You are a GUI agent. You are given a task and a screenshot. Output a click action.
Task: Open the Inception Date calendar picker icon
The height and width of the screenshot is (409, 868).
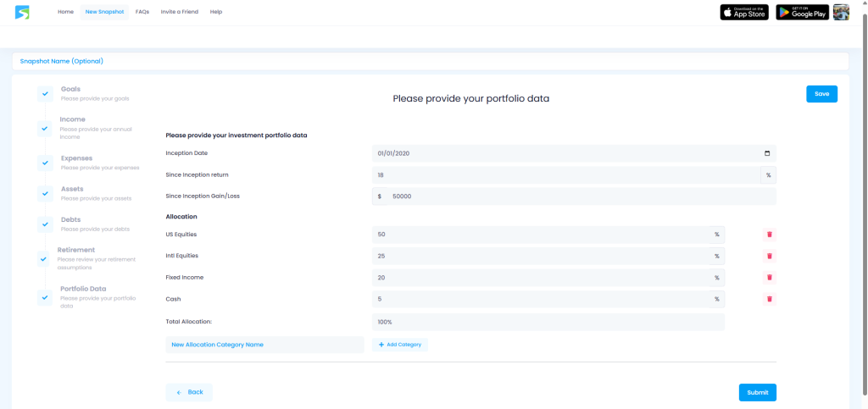(766, 153)
